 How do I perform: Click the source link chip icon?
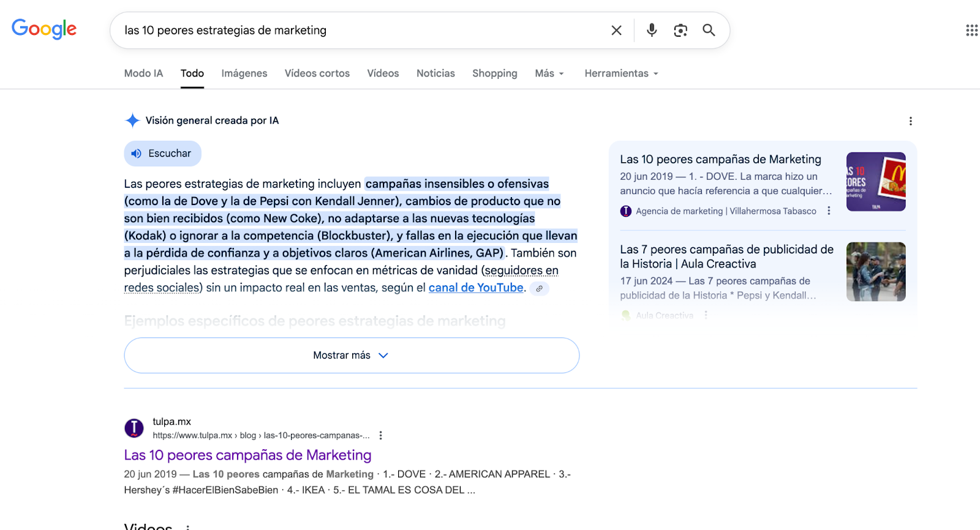[x=539, y=288]
